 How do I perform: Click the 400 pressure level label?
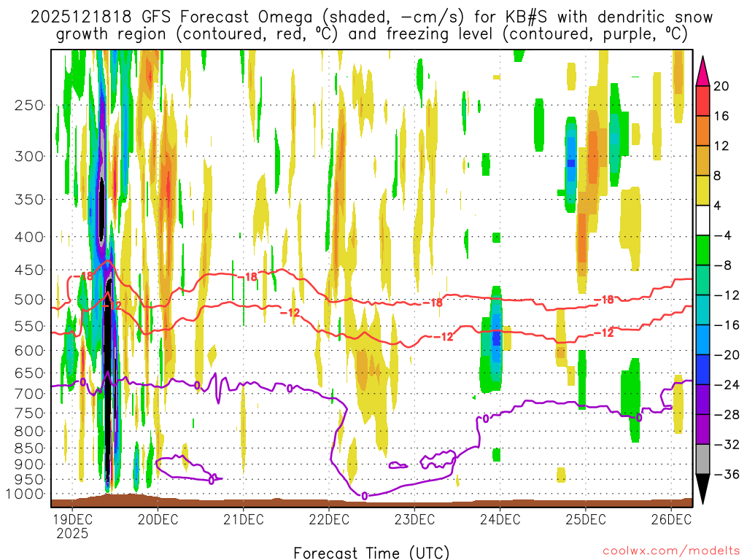(x=29, y=237)
